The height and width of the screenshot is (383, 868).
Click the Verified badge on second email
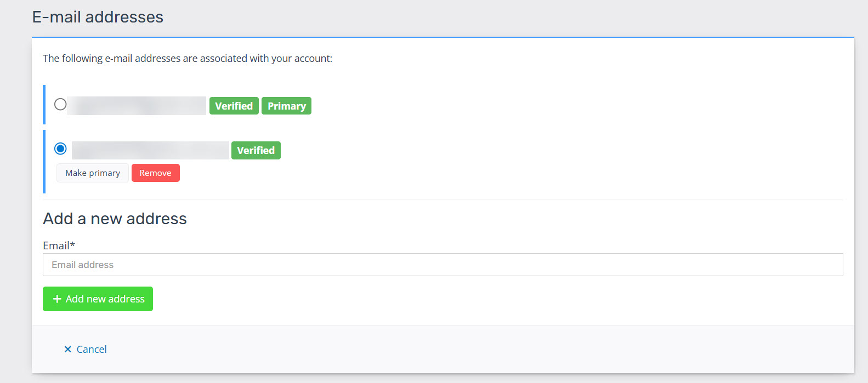coord(256,151)
